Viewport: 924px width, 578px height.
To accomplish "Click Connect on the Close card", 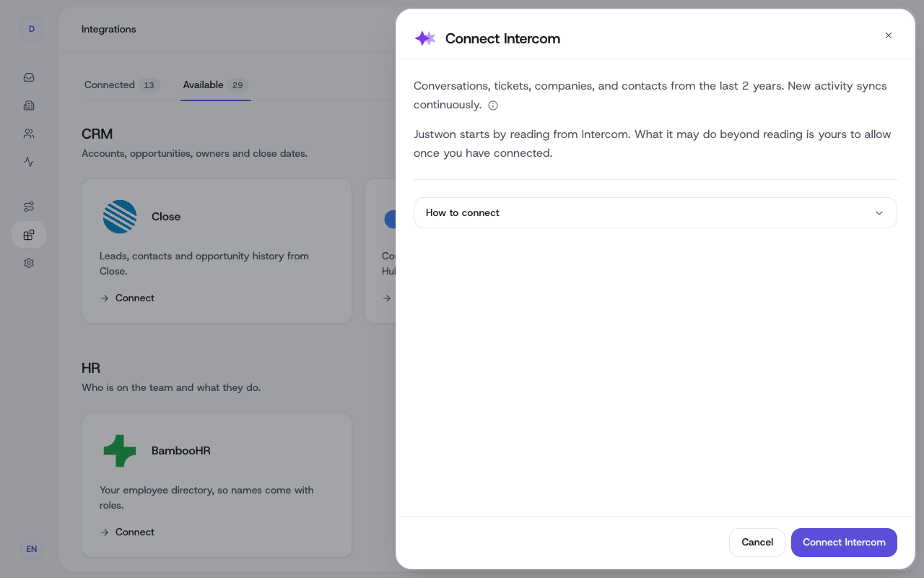I will point(127,298).
